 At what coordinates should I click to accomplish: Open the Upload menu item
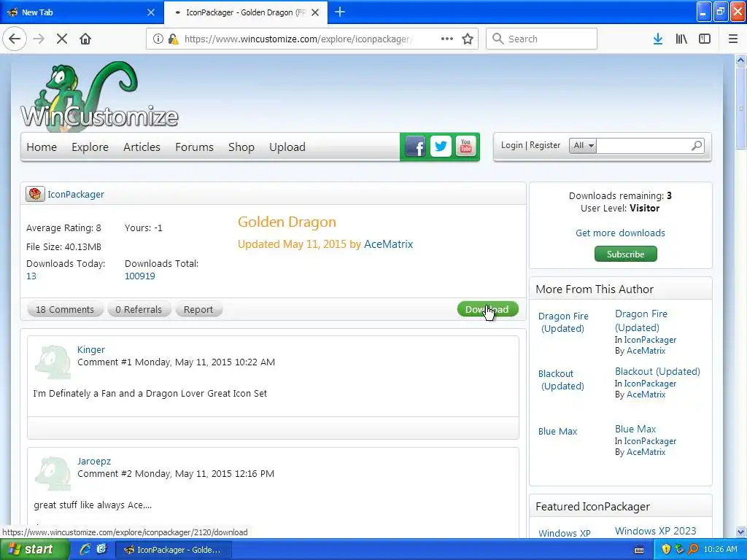tap(287, 147)
